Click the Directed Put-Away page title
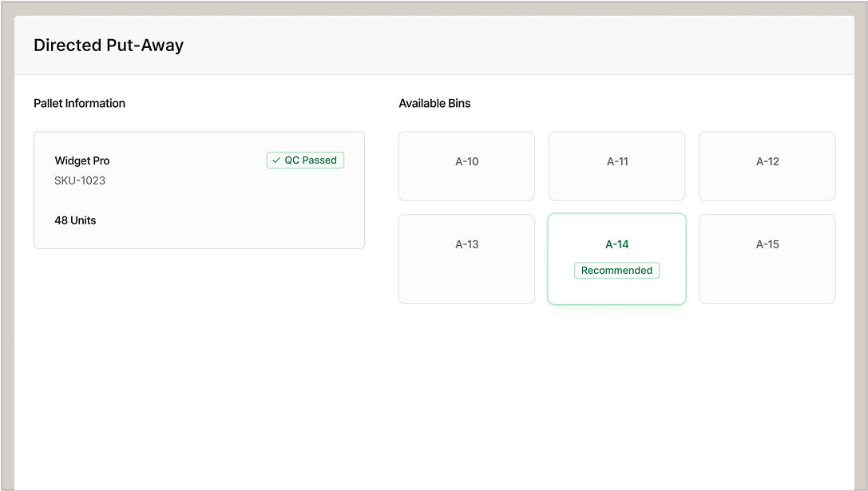 (x=109, y=46)
